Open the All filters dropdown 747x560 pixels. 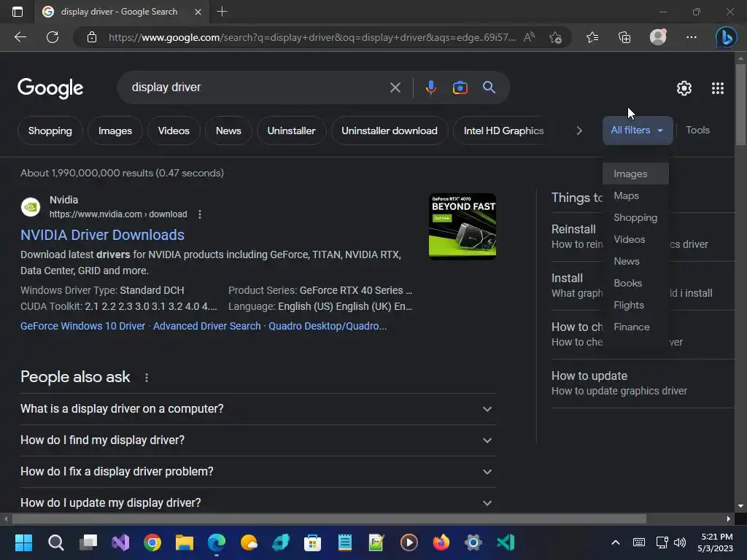(638, 131)
